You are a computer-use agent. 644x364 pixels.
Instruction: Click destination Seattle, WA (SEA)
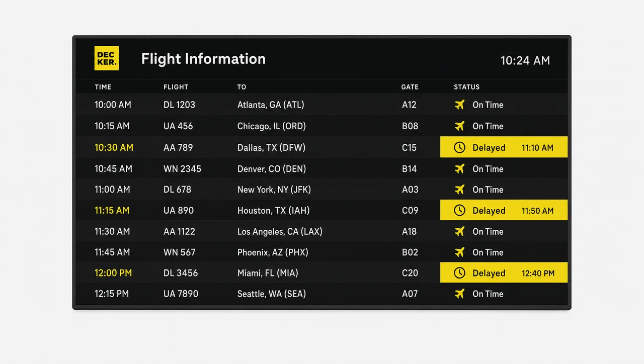pyautogui.click(x=272, y=294)
